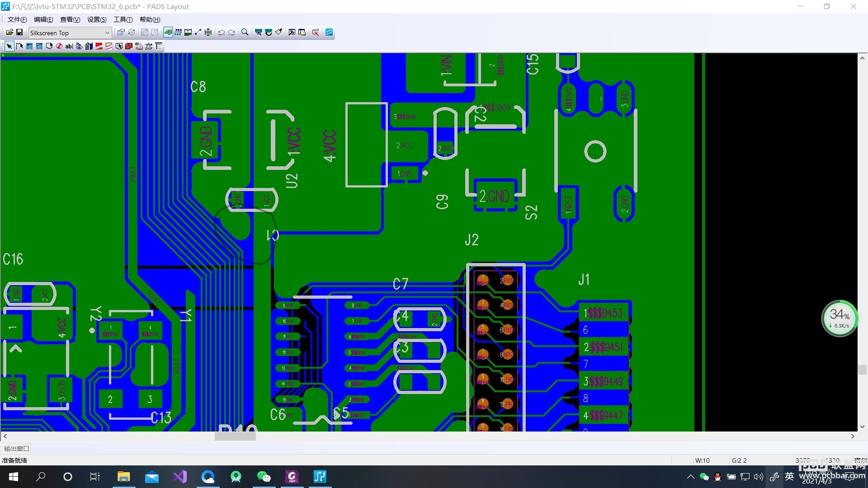Open the 工具(T) tools menu
The height and width of the screenshot is (488, 868).
click(x=123, y=19)
